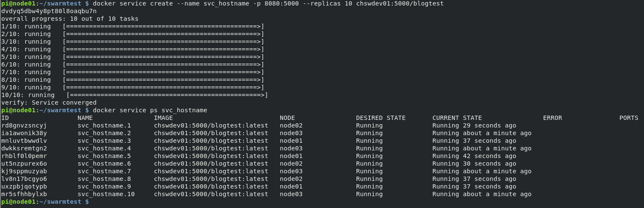Click 'Running 29 seconds ago' state text
The height and width of the screenshot is (208, 644).
coord(474,125)
